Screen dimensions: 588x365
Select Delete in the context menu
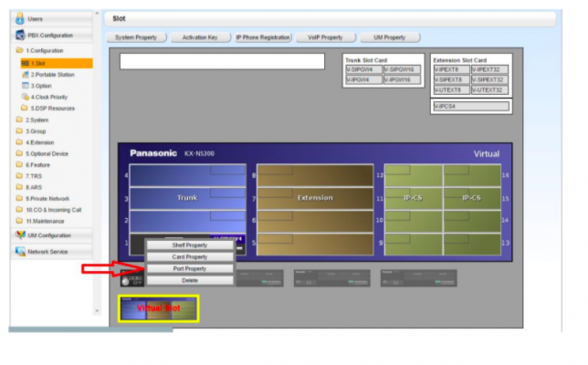(x=190, y=280)
